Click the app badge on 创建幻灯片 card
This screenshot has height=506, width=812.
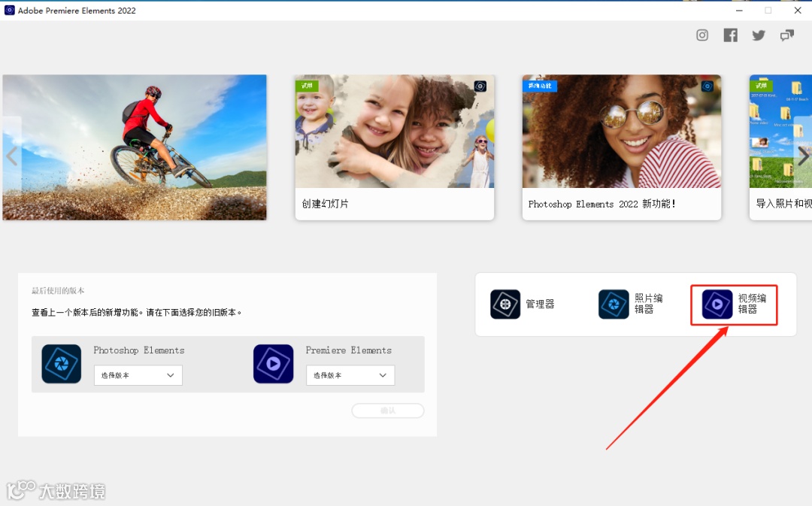pos(480,86)
